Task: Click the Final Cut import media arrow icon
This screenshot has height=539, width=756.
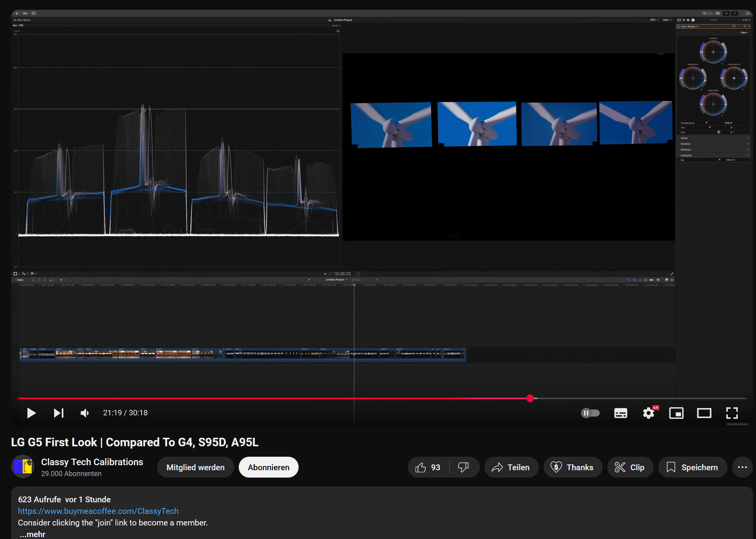Action: click(17, 13)
